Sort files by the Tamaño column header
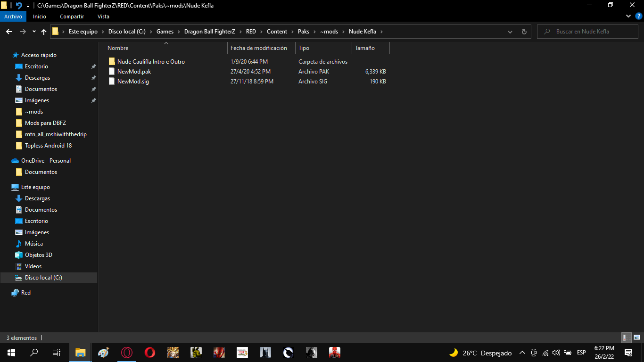Screen dimensions: 644x362 pyautogui.click(x=365, y=48)
